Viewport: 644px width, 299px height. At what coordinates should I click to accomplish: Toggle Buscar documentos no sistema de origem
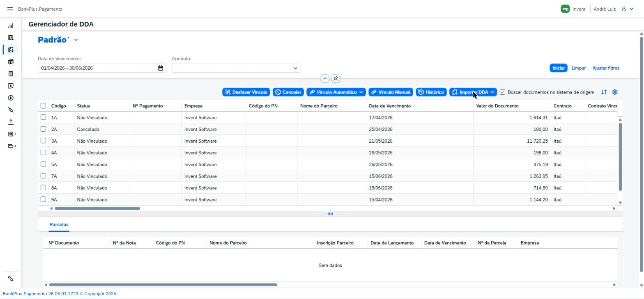pos(502,92)
